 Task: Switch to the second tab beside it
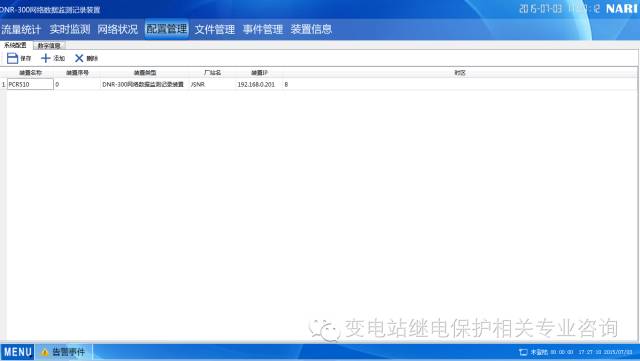point(49,46)
